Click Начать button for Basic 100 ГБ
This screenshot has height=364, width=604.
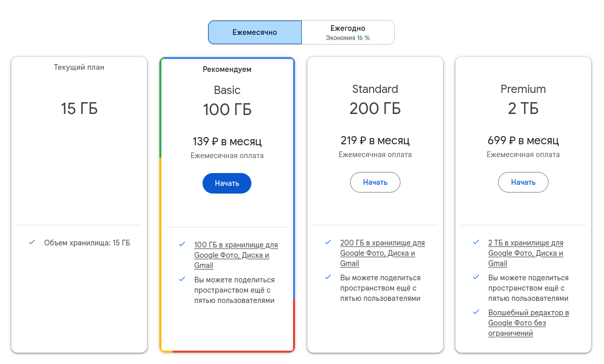[x=227, y=183]
